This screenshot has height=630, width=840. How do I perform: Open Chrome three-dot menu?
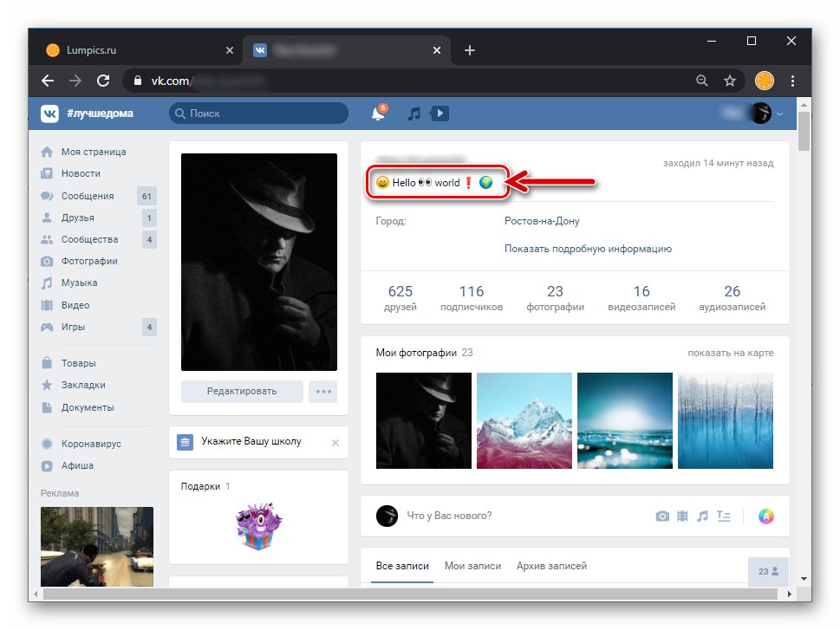793,81
